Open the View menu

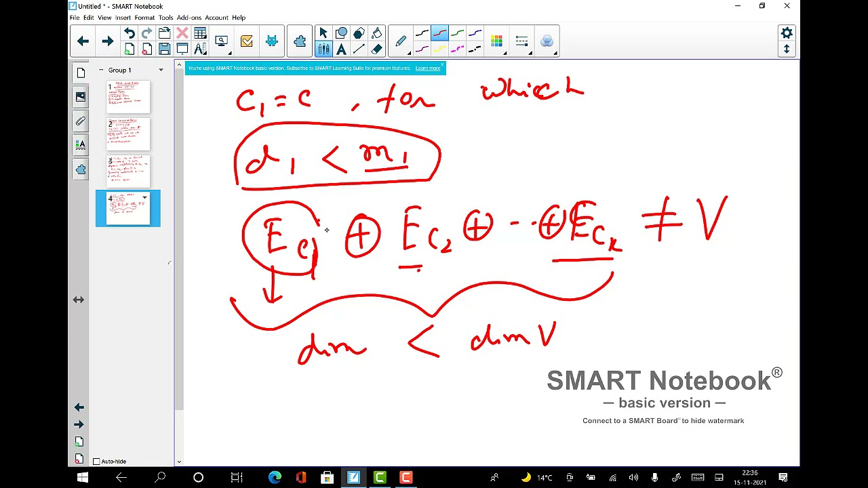coord(104,18)
